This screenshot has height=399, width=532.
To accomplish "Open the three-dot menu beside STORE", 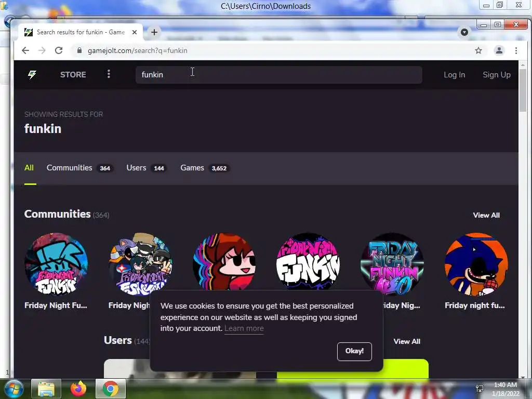I will tap(109, 74).
